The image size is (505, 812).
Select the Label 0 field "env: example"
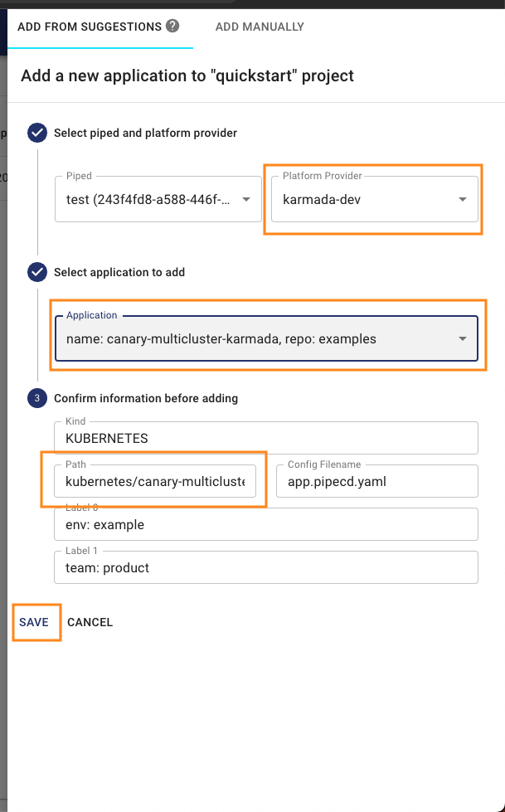[266, 524]
